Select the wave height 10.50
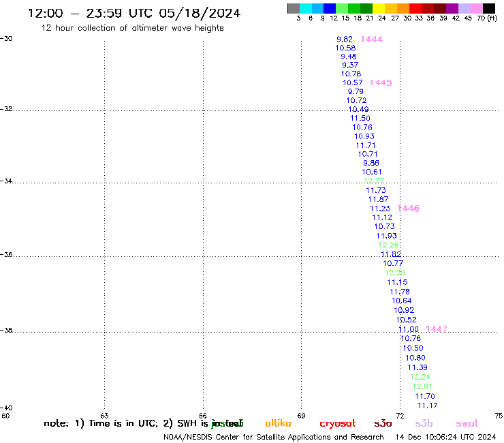 coord(413,348)
